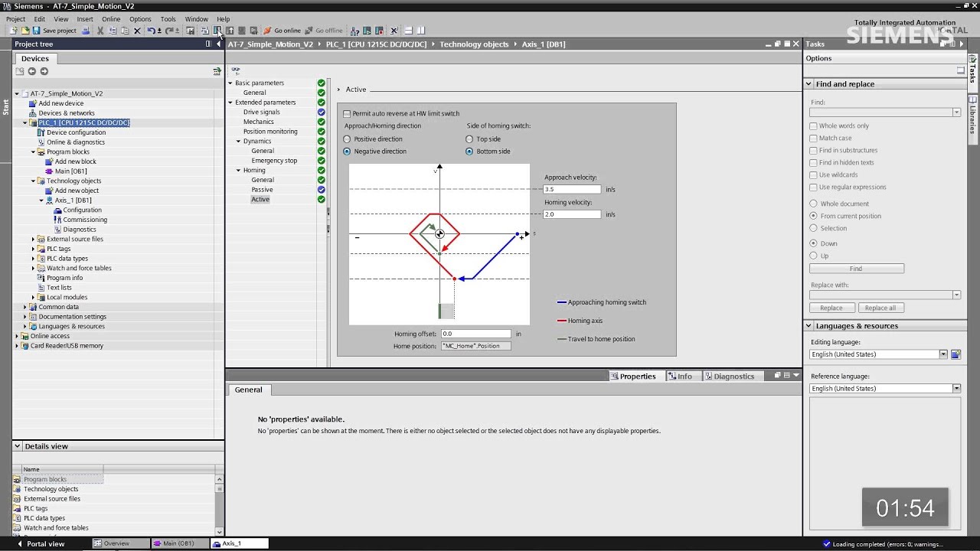This screenshot has width=980, height=551.
Task: Open Devices & networks
Action: point(67,113)
